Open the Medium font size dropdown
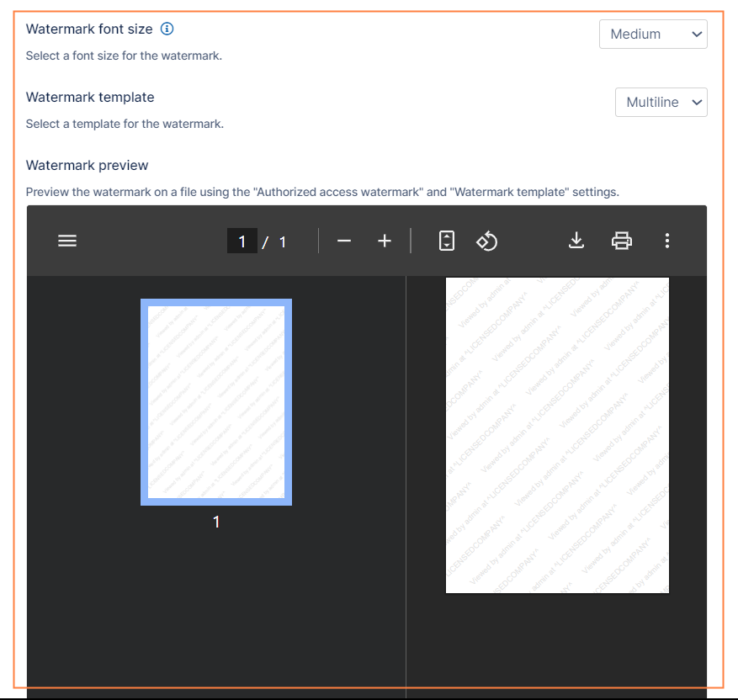738x700 pixels. pyautogui.click(x=653, y=34)
